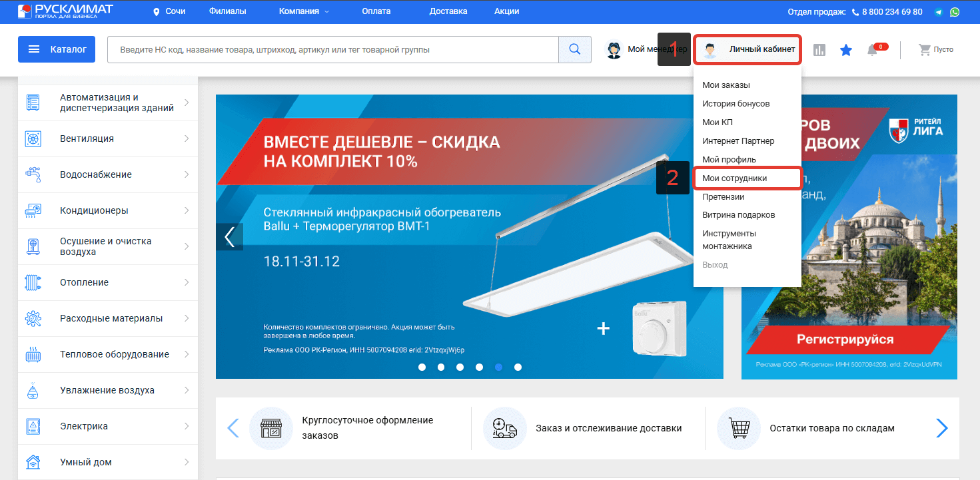The image size is (980, 480).
Task: Open Интернет Партнер menu entry
Action: point(738,141)
